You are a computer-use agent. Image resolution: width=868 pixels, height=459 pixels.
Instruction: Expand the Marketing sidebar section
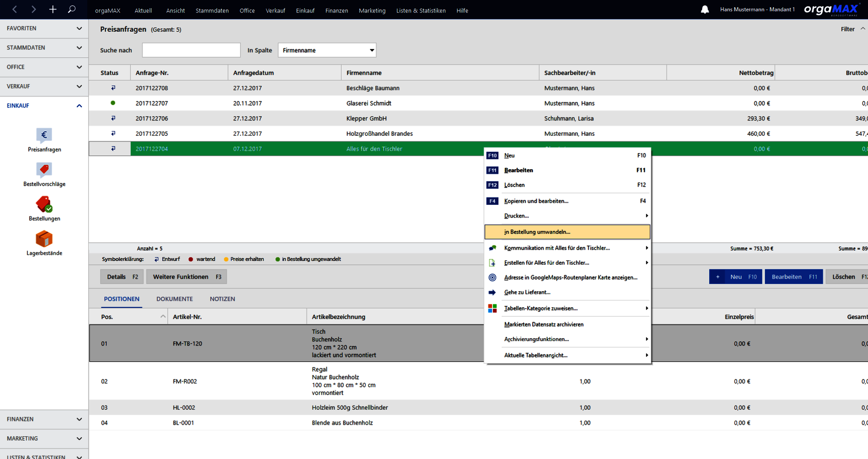click(x=44, y=438)
